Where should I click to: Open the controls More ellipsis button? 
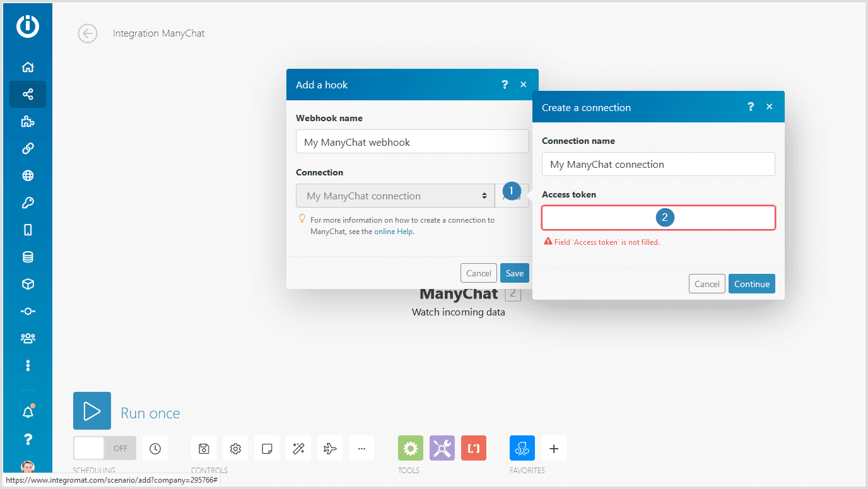tap(361, 448)
